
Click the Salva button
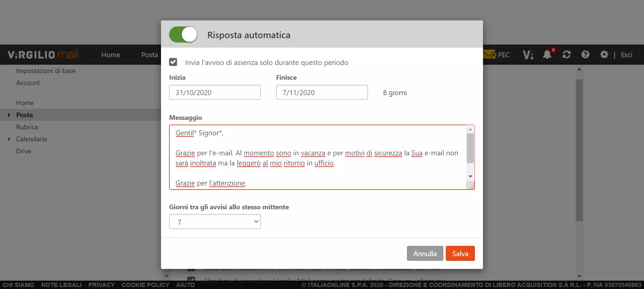pos(460,254)
